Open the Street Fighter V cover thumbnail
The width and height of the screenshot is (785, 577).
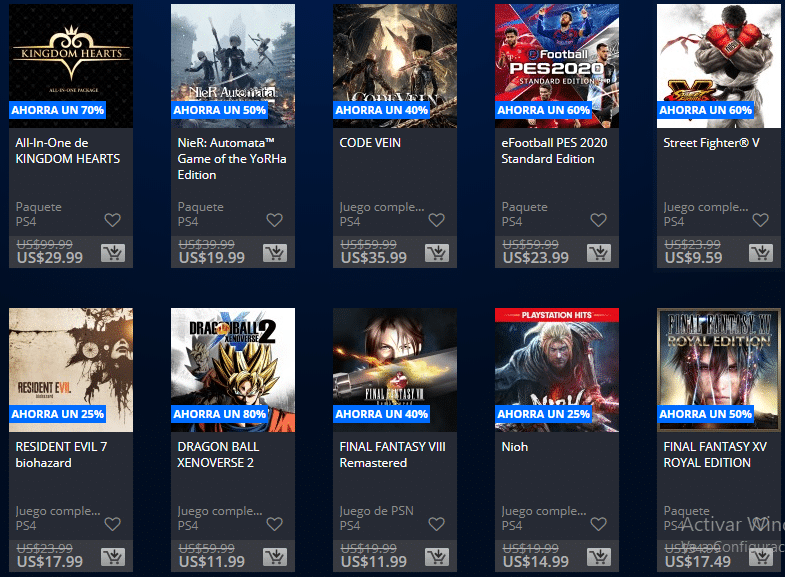click(719, 66)
